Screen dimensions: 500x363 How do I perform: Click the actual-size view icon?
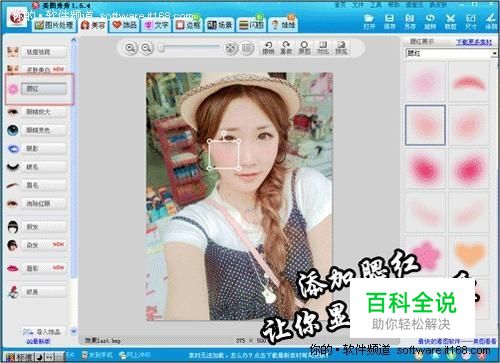click(246, 48)
